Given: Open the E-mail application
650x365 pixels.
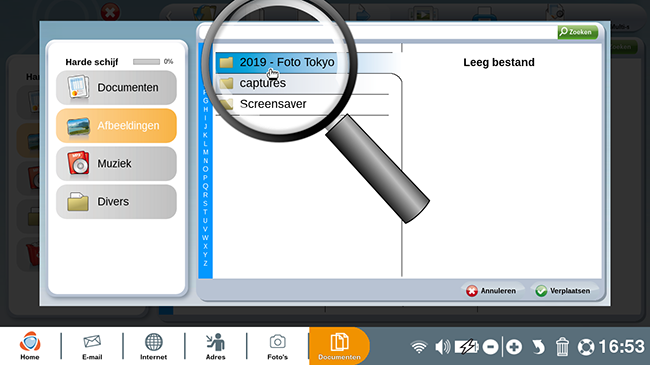Looking at the screenshot, I should pos(92,346).
